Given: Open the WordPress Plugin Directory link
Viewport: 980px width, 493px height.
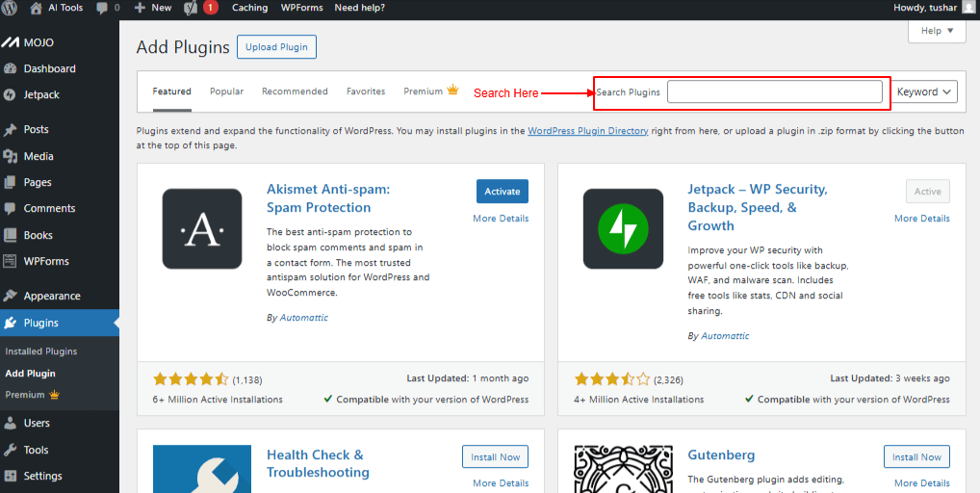Looking at the screenshot, I should (587, 131).
